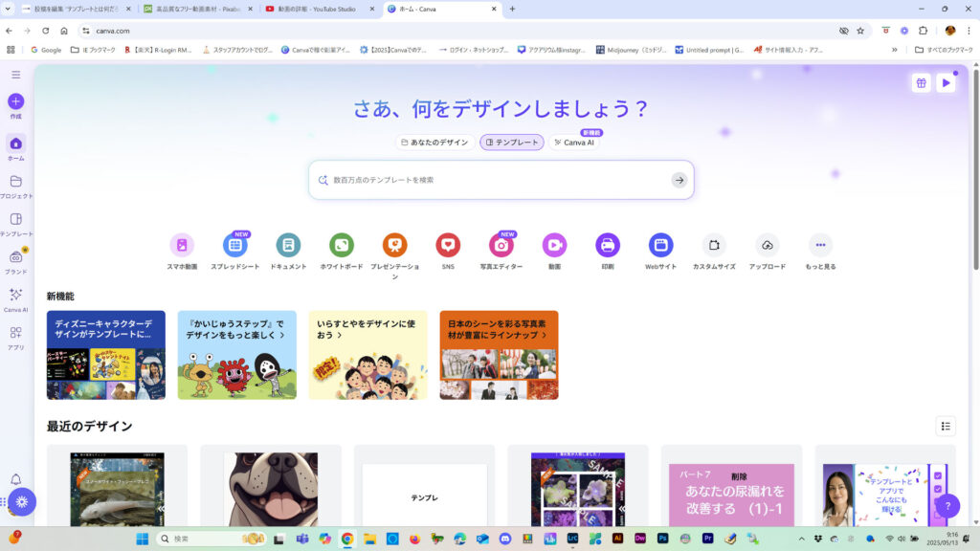
Task: Click the play icon at top right
Action: [x=947, y=83]
